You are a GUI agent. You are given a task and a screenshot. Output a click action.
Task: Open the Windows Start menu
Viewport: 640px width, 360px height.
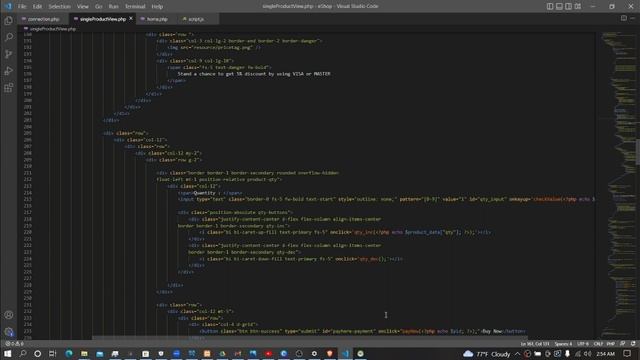(7, 353)
